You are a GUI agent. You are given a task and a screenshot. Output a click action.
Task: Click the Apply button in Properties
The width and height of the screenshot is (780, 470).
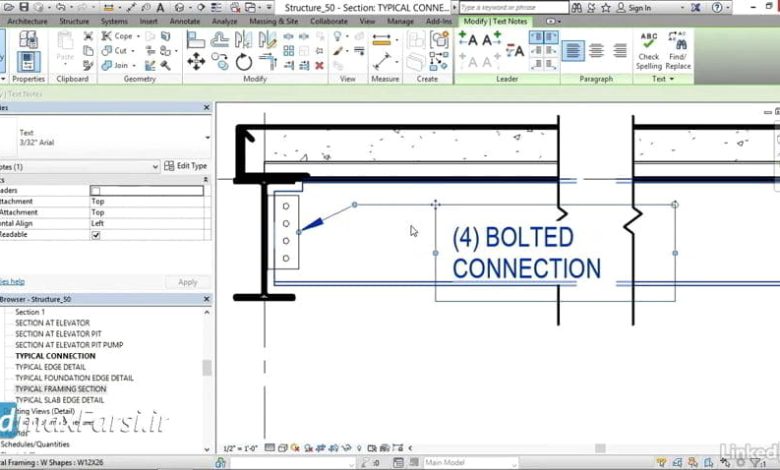(188, 282)
